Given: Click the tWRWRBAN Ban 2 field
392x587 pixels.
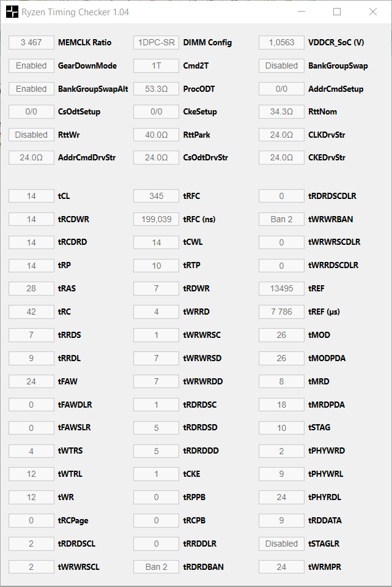Looking at the screenshot, I should tap(282, 219).
